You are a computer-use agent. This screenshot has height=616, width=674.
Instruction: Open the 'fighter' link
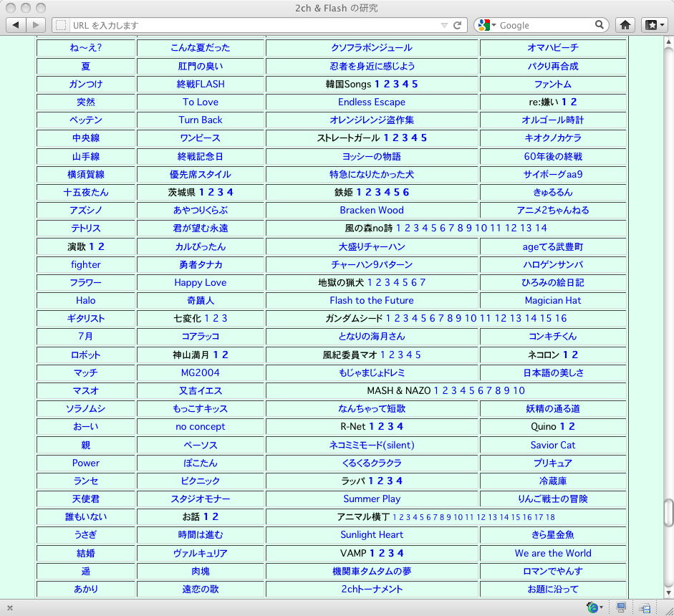coord(86,264)
